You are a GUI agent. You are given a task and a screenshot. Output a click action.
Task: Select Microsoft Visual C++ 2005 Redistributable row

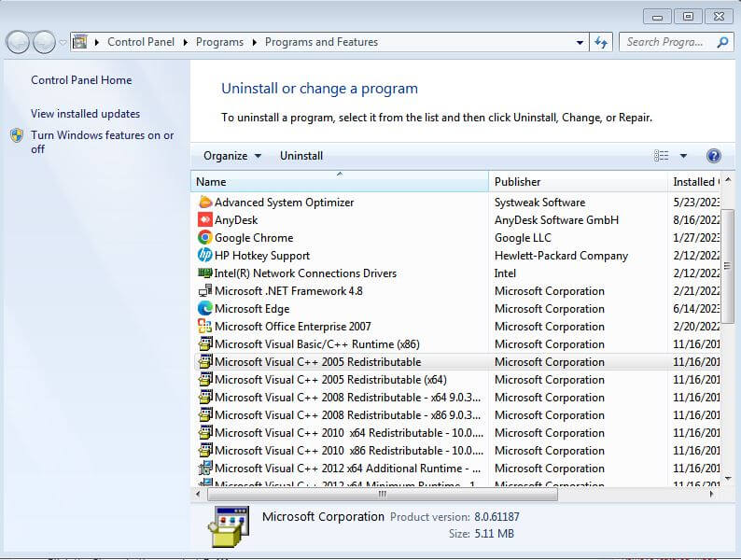point(457,362)
